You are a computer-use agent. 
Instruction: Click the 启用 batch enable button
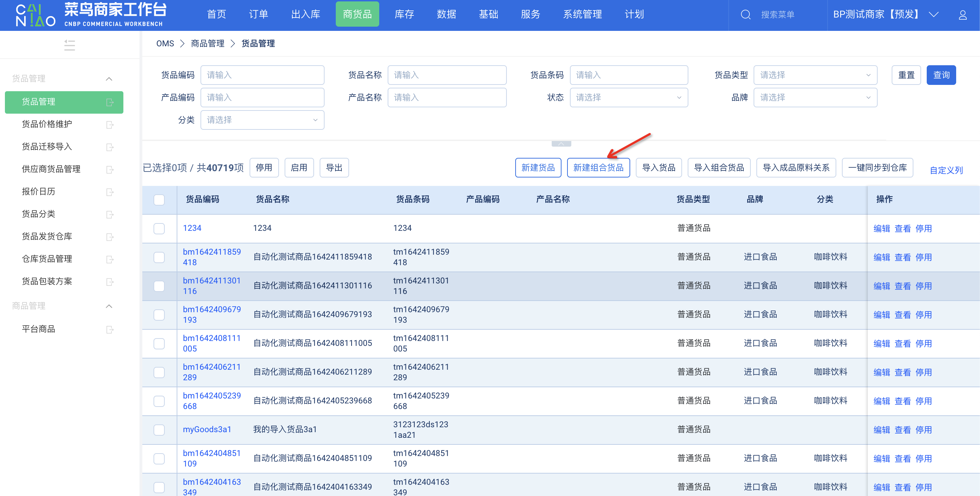click(x=299, y=168)
